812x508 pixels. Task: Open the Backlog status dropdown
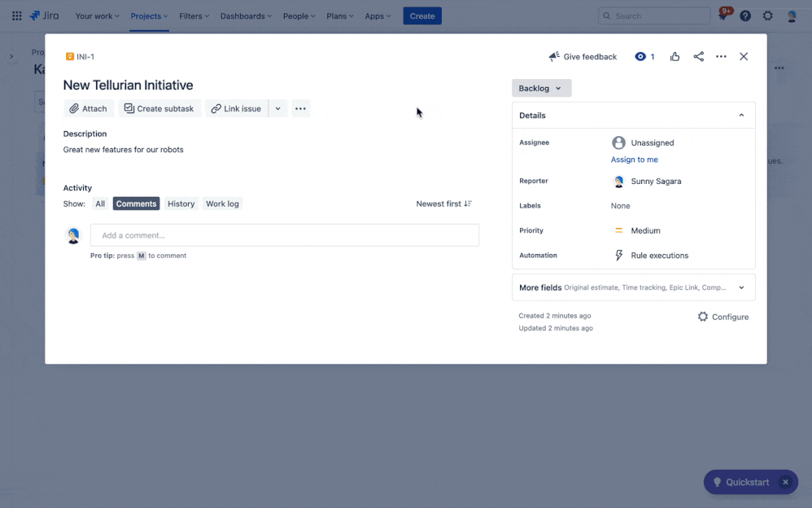coord(541,88)
